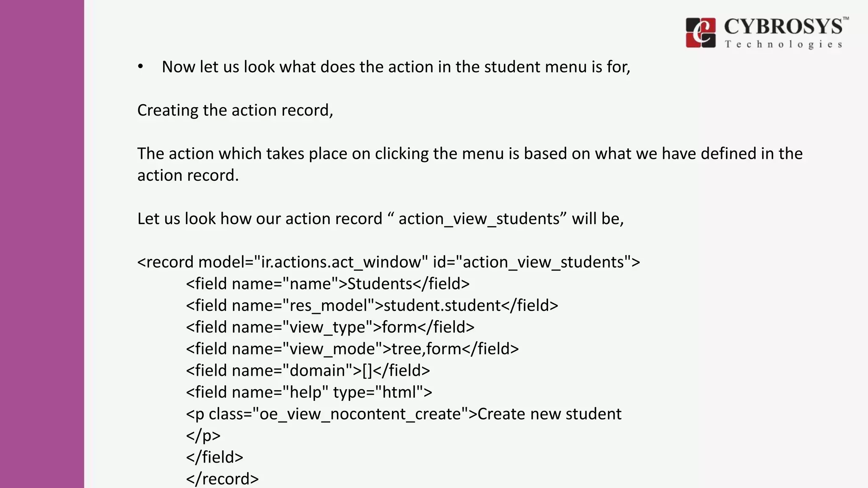
Task: Click the closing </record> tag
Action: pyautogui.click(x=222, y=479)
